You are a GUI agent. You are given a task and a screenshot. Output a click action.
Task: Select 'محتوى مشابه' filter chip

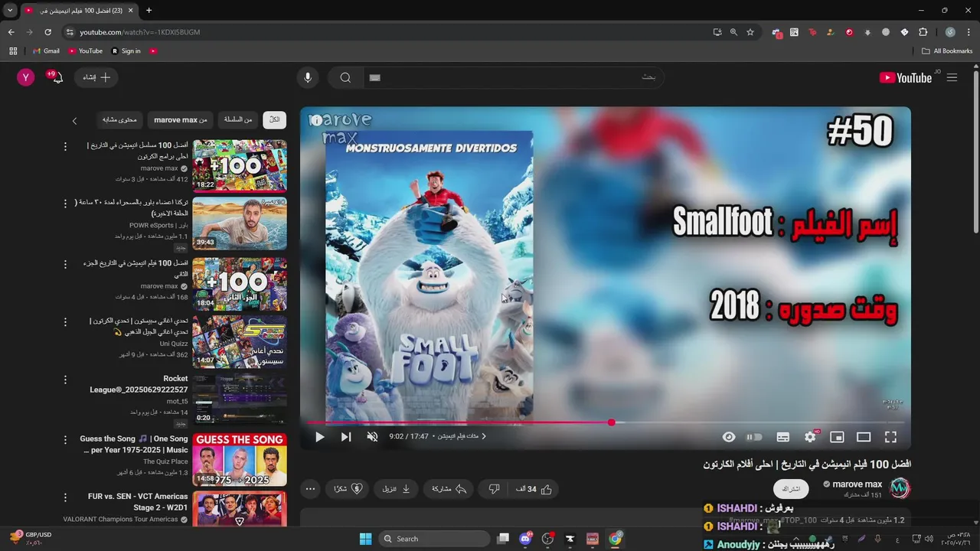(119, 120)
